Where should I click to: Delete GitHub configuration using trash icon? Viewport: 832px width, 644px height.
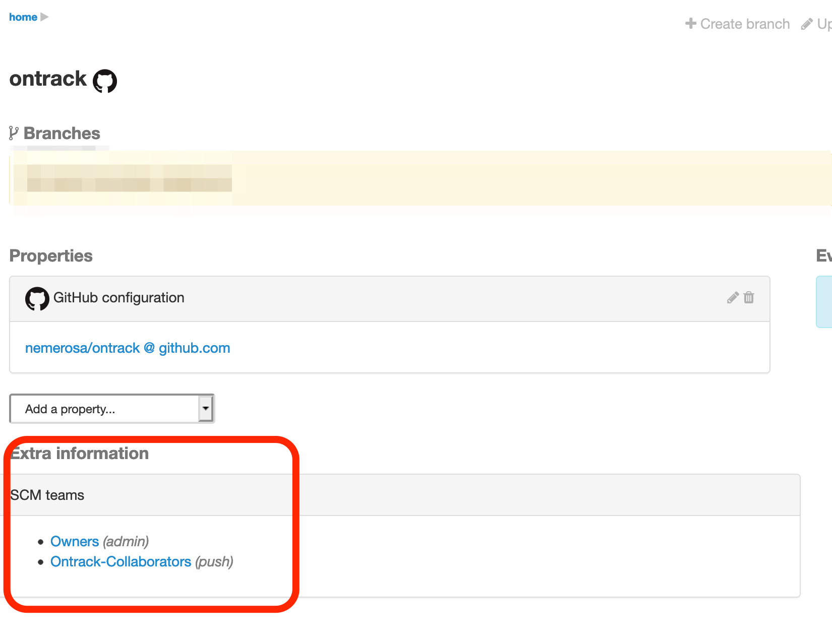click(749, 298)
